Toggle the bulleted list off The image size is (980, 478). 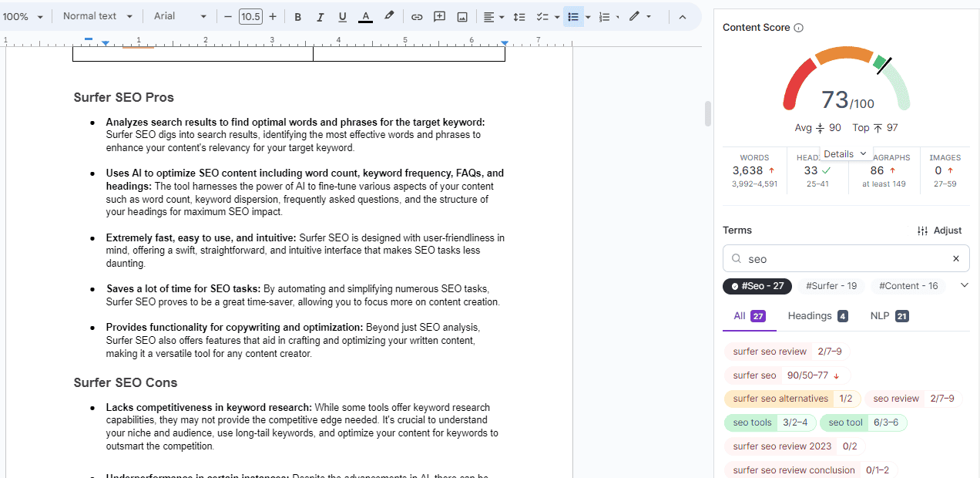[574, 15]
